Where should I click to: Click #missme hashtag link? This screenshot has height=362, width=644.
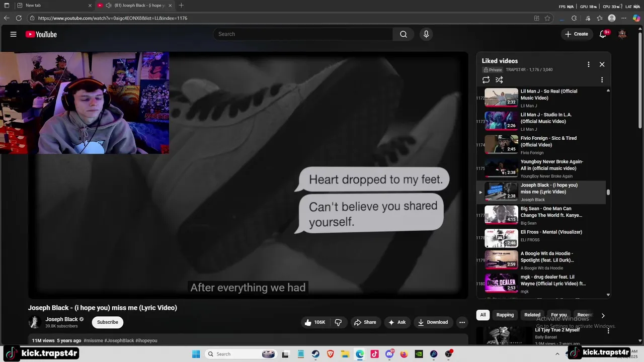coord(93,340)
